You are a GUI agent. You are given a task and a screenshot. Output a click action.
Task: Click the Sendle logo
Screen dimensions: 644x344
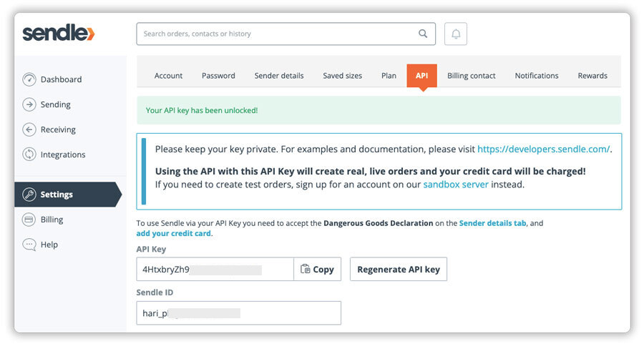point(59,33)
